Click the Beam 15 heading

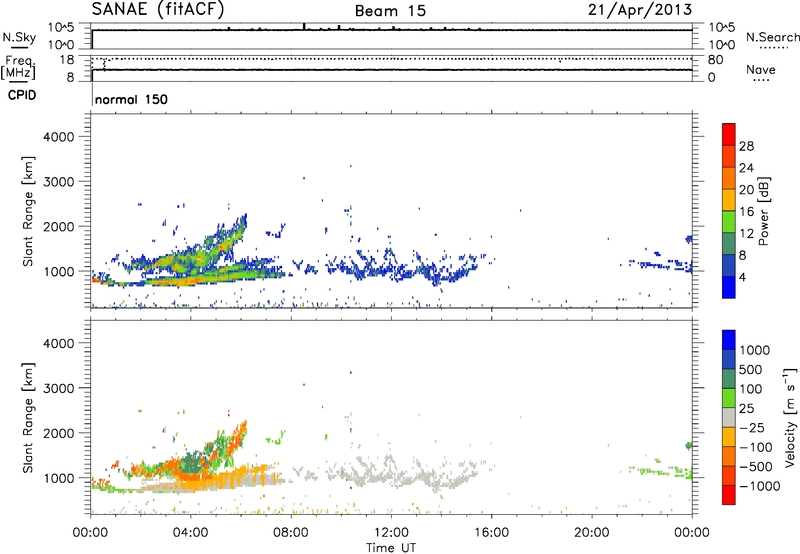pyautogui.click(x=390, y=11)
